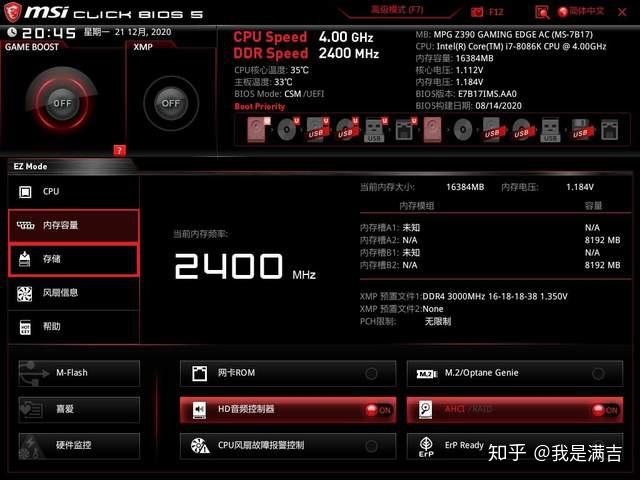Click the date 21 12月, 2020
Screen dimensions: 640x480
pos(143,32)
